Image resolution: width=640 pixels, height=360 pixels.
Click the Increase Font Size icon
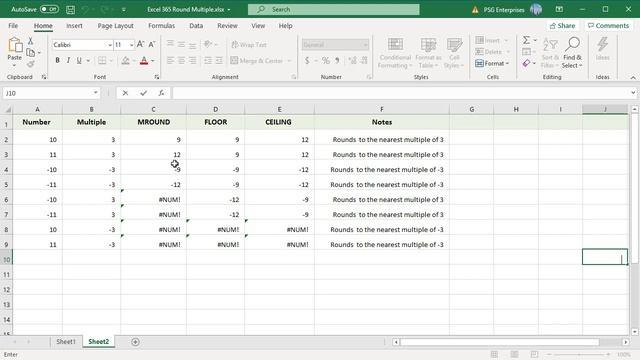pyautogui.click(x=140, y=44)
